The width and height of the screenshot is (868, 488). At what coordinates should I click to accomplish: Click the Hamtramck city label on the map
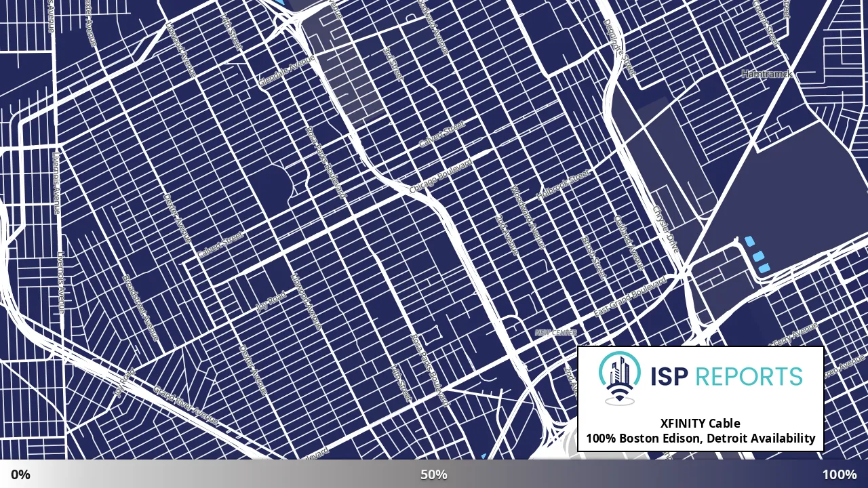(x=767, y=74)
